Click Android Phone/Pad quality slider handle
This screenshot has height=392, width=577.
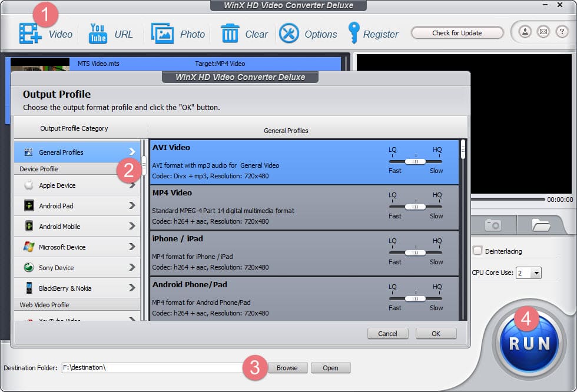415,298
